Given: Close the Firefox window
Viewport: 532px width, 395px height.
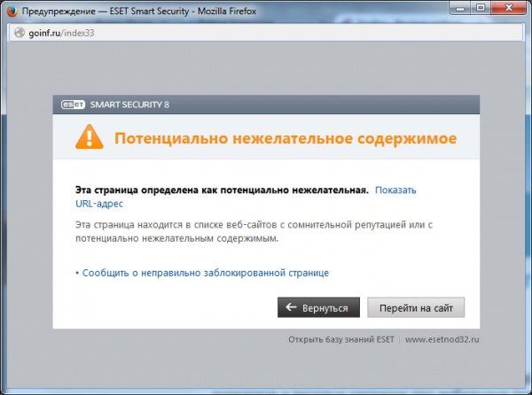Looking at the screenshot, I should point(509,8).
